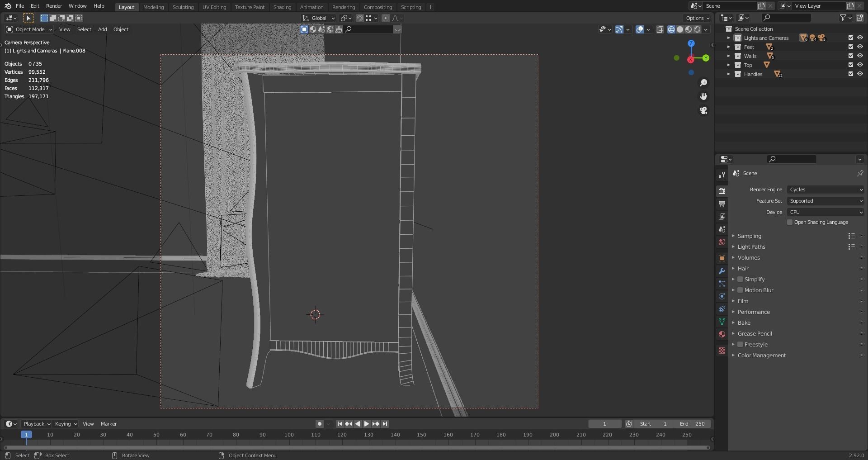This screenshot has width=868, height=460.
Task: Open the viewport Add menu
Action: [x=103, y=29]
